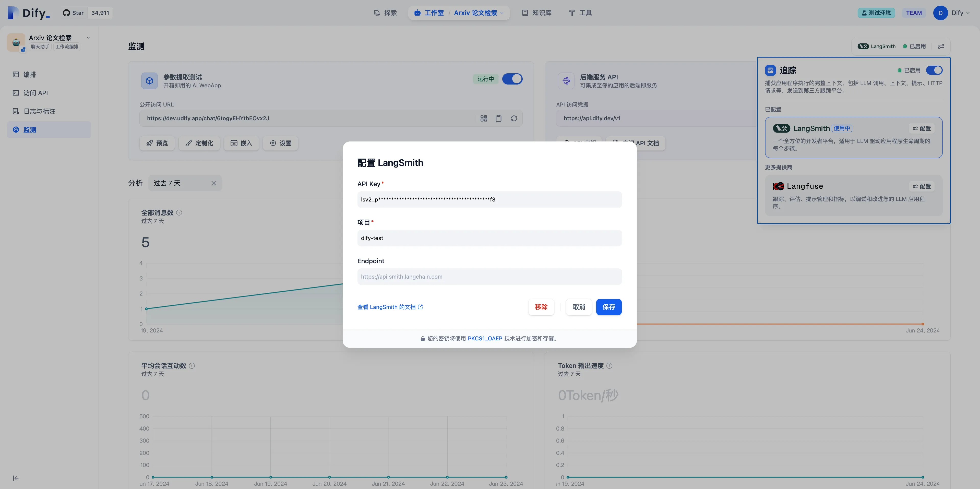Viewport: 980px width, 489px height.
Task: Click 配置 button on Langfuse provider card
Action: [x=922, y=186]
